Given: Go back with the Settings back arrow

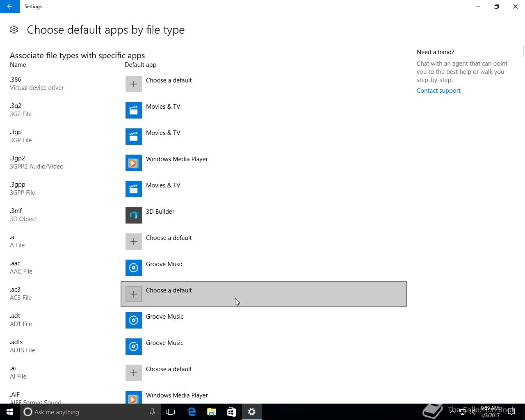Looking at the screenshot, I should (x=10, y=7).
